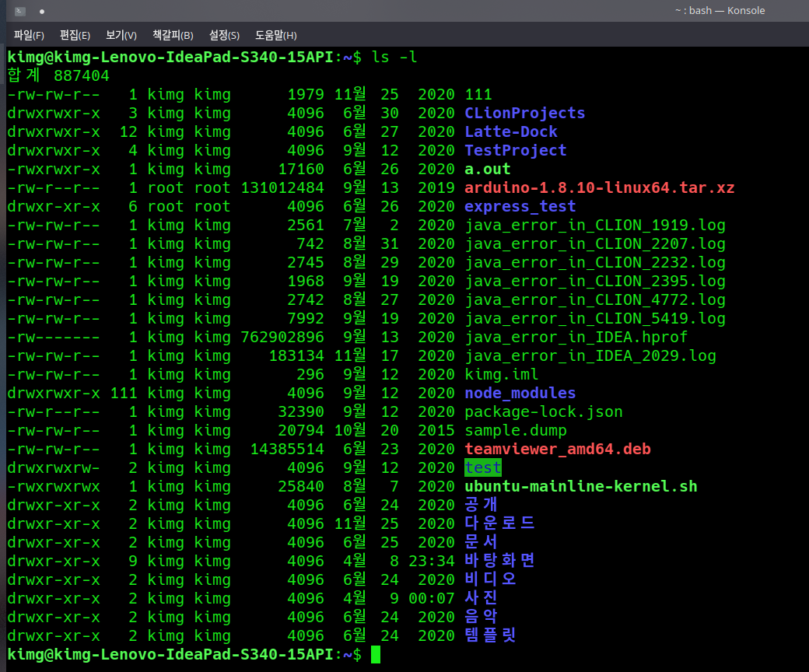The image size is (809, 672).
Task: Click the file size 183134
Action: [x=296, y=356]
